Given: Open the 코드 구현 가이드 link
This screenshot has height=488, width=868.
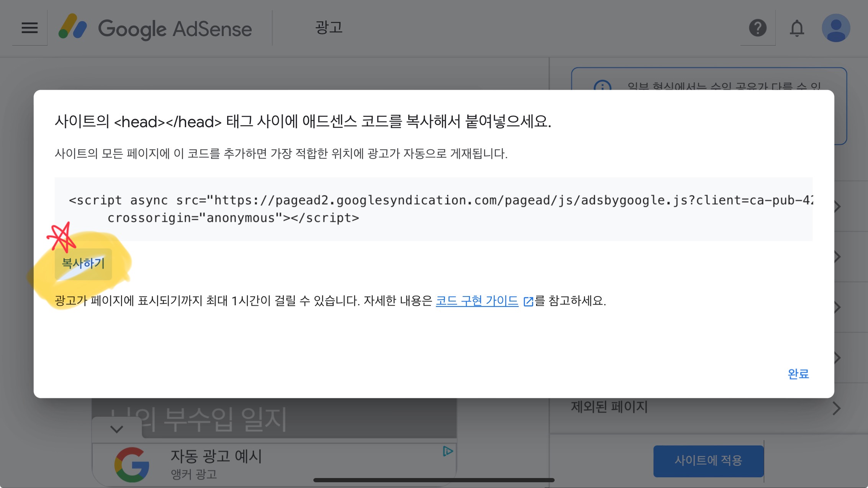Looking at the screenshot, I should pyautogui.click(x=477, y=301).
